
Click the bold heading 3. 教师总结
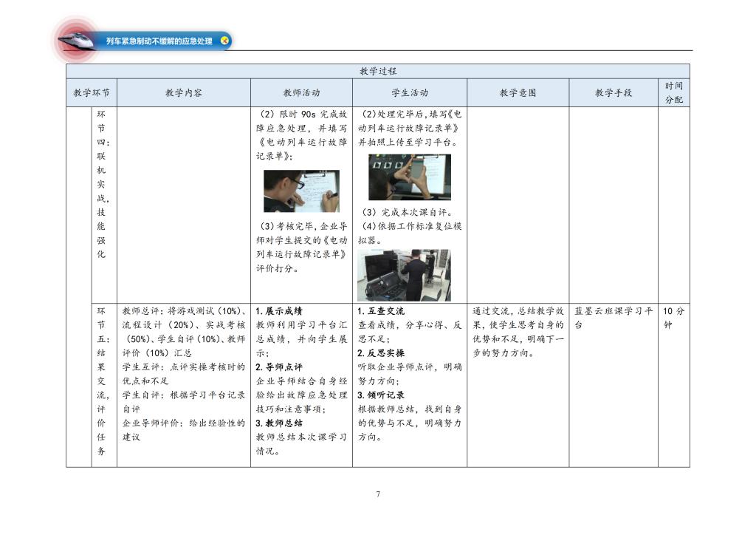click(x=279, y=423)
